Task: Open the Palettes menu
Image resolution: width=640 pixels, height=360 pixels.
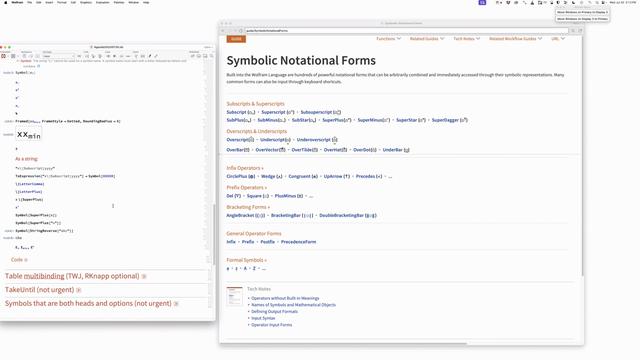Action: point(119,2)
